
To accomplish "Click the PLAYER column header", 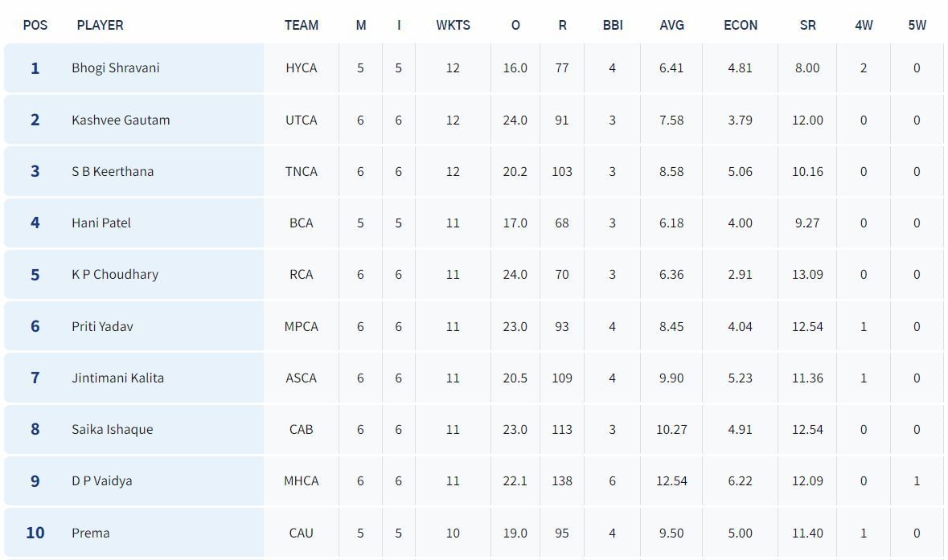I will (x=101, y=25).
